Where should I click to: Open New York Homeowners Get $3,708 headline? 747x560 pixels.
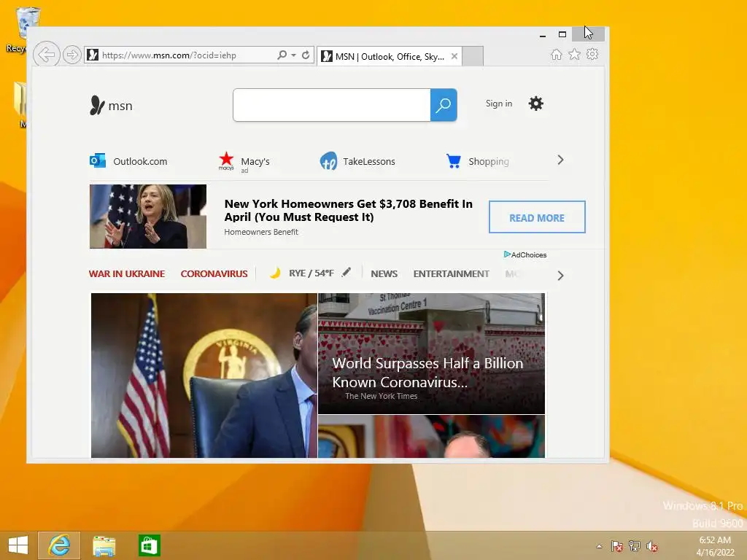tap(348, 211)
